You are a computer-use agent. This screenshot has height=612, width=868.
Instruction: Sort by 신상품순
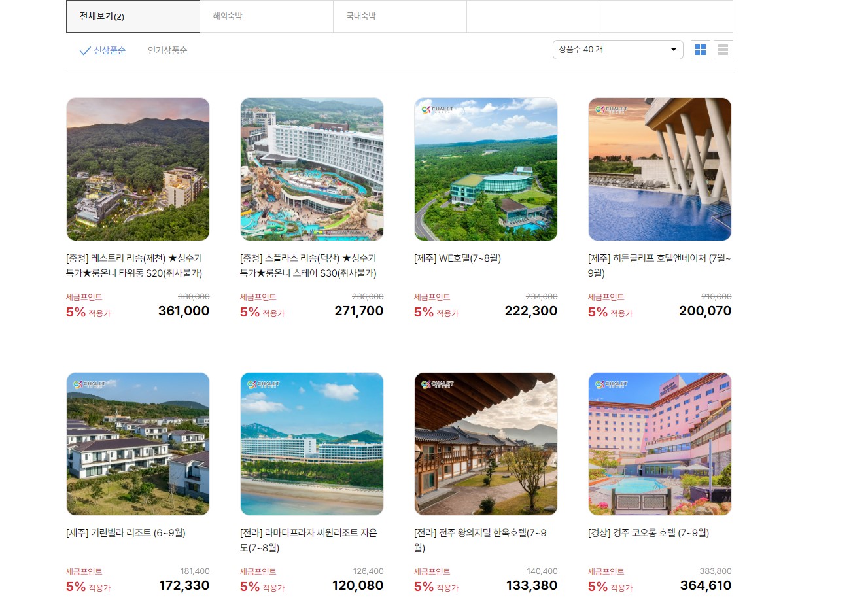tap(110, 50)
